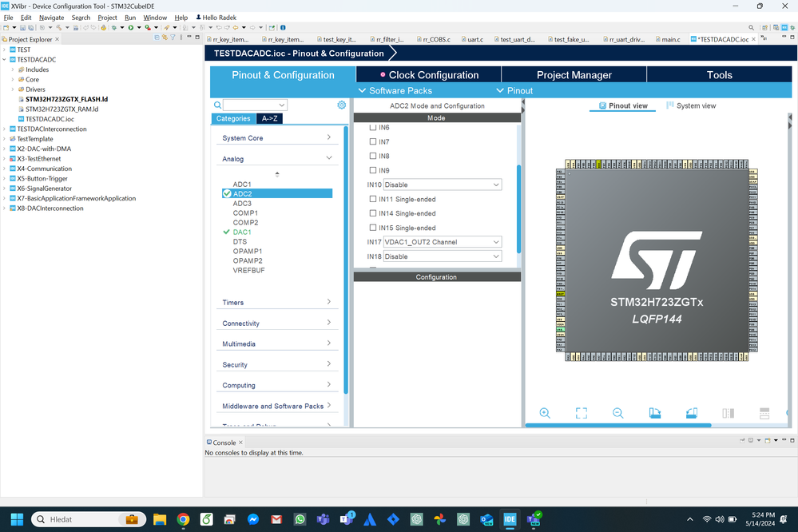Expand the Computing category
798x532 pixels.
tap(277, 385)
